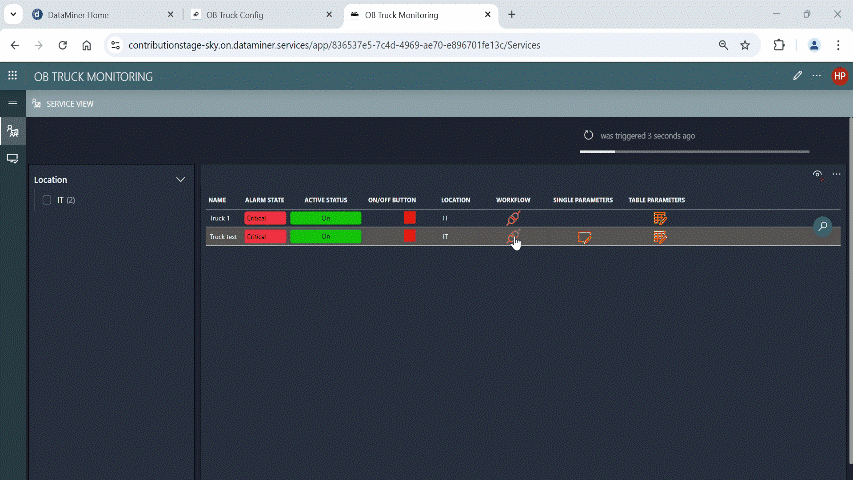Close the OB Truck Config tab
The image size is (853, 480).
329,15
